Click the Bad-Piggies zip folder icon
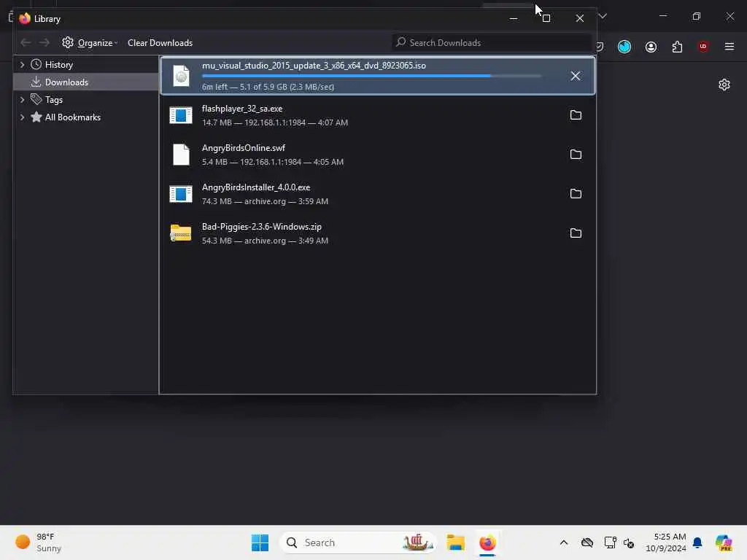 [x=181, y=233]
